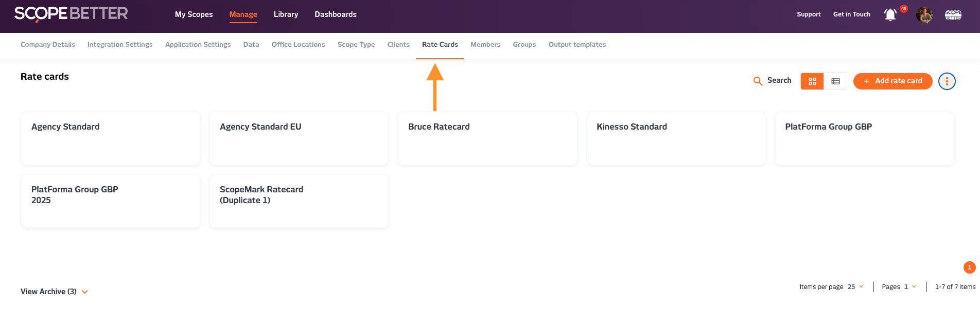The height and width of the screenshot is (324, 980).
Task: Click the orange badge showing 1
Action: pos(969,267)
